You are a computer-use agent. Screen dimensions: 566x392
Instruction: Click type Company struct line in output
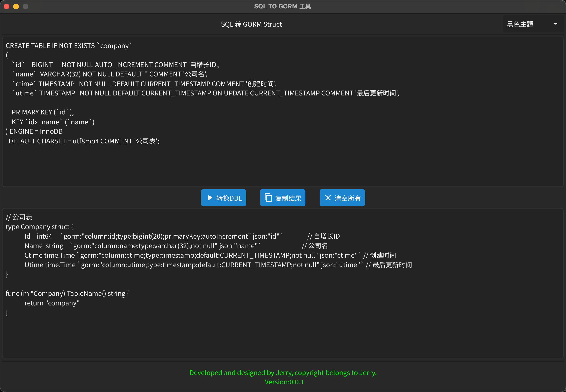[x=39, y=226]
